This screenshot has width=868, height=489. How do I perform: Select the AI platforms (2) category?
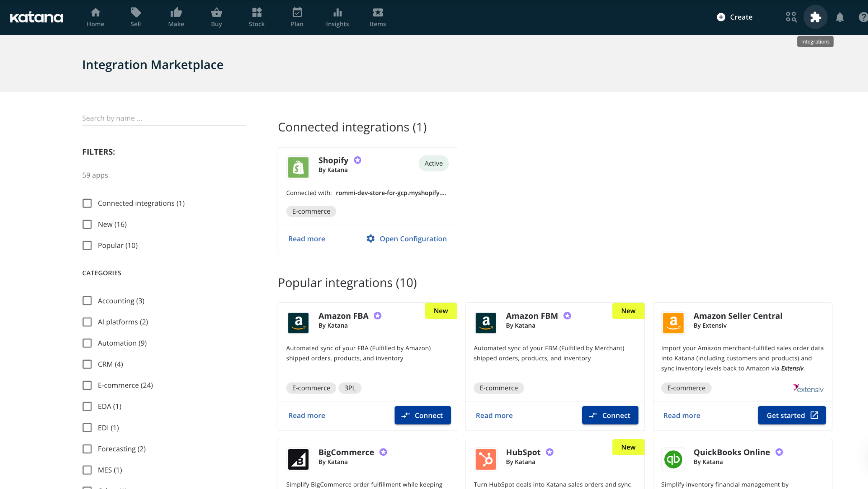pos(87,322)
